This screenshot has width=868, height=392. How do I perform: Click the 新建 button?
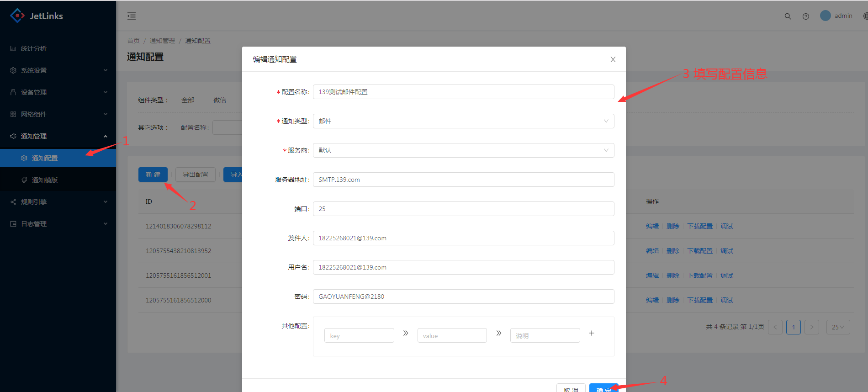[x=153, y=175]
